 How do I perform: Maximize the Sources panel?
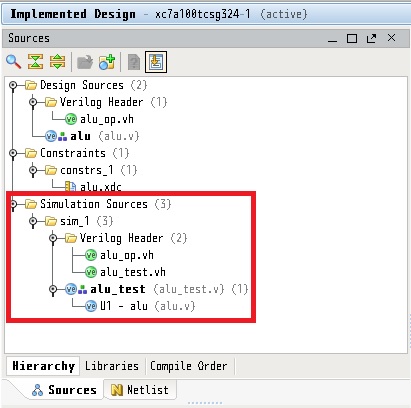coord(352,38)
